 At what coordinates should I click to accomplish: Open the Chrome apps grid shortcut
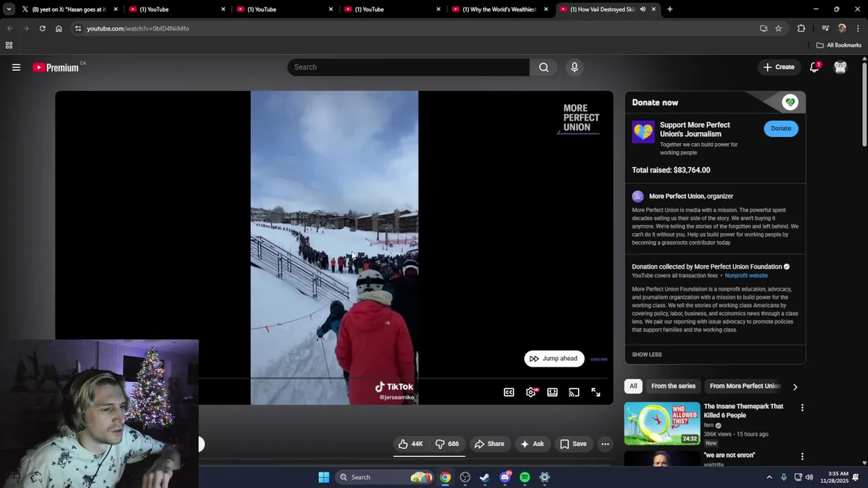(x=9, y=45)
